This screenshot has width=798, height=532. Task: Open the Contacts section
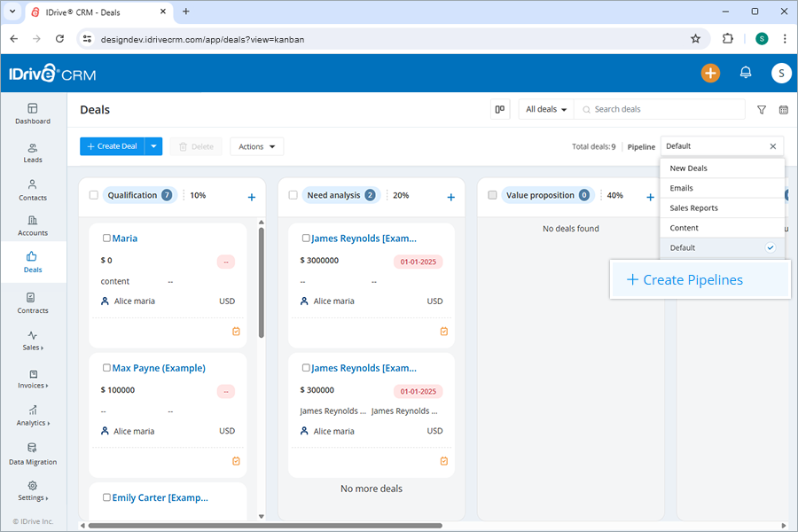pos(32,189)
